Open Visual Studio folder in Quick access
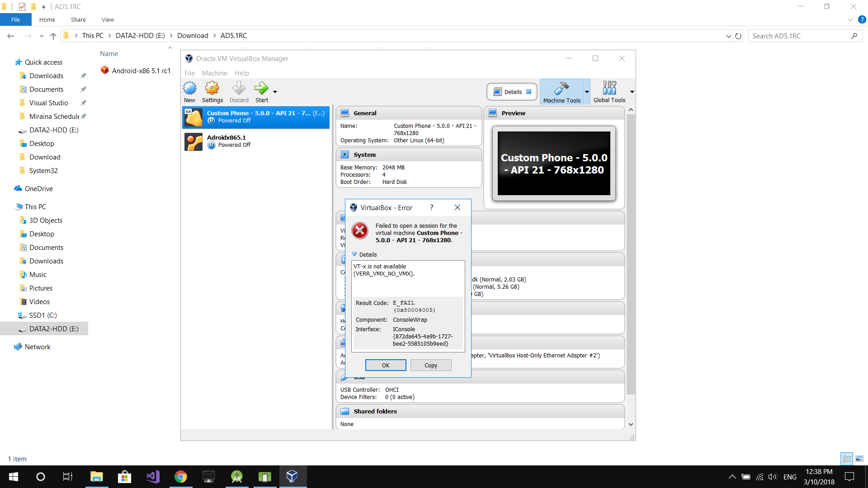The image size is (868, 488). pos(48,103)
